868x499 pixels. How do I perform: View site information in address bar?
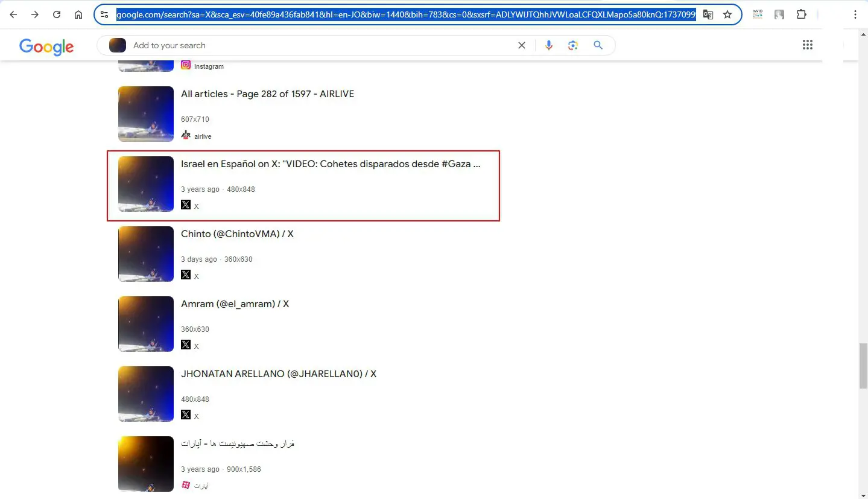coord(104,14)
